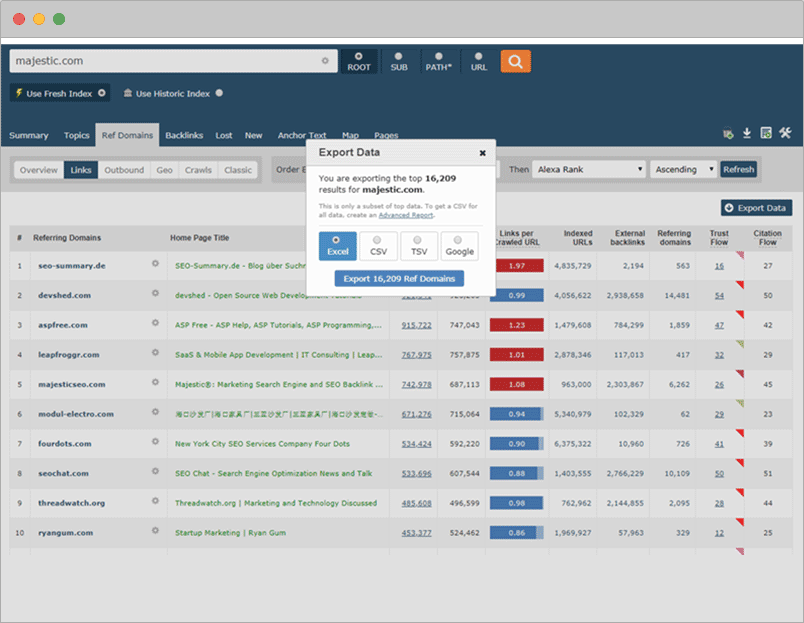Select the URL scope option
This screenshot has width=804, height=623.
pyautogui.click(x=478, y=62)
